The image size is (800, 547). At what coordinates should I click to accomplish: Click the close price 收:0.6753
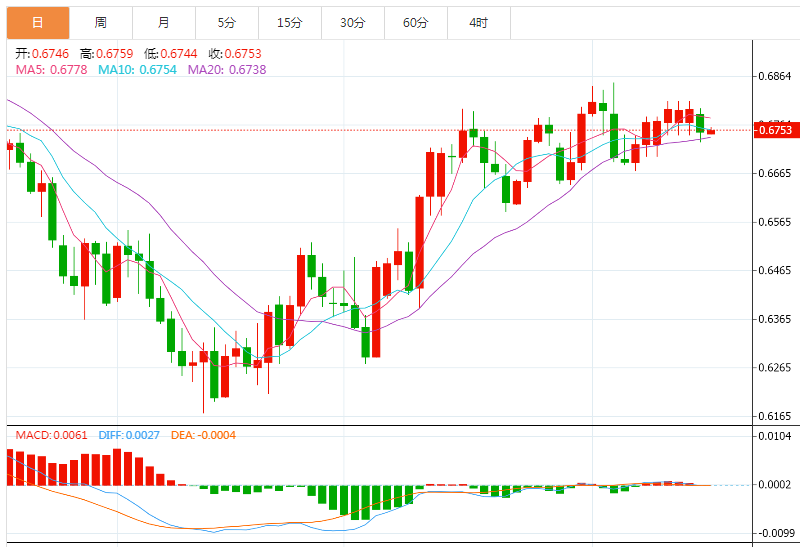235,54
